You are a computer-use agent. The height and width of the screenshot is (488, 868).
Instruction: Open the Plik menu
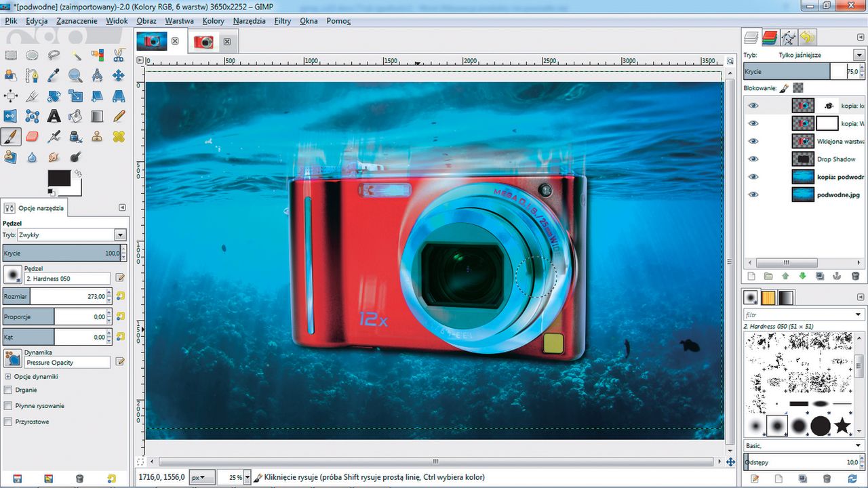pyautogui.click(x=11, y=21)
